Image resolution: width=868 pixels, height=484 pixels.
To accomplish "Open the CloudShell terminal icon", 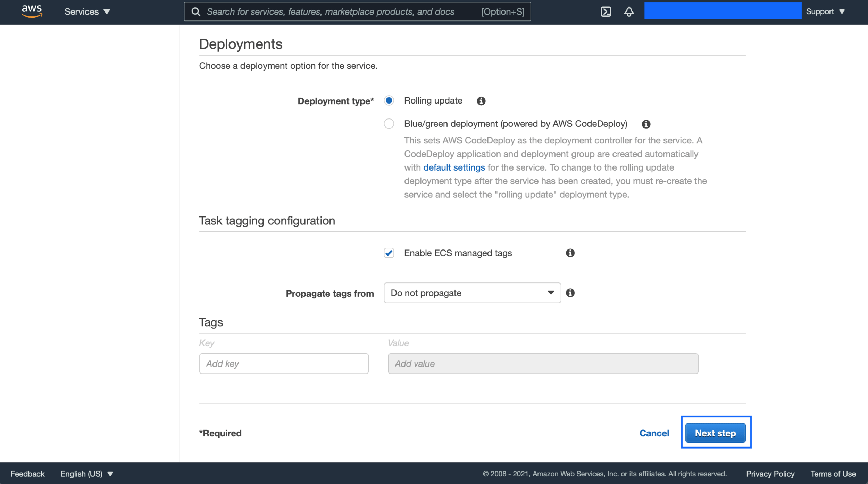I will [606, 11].
